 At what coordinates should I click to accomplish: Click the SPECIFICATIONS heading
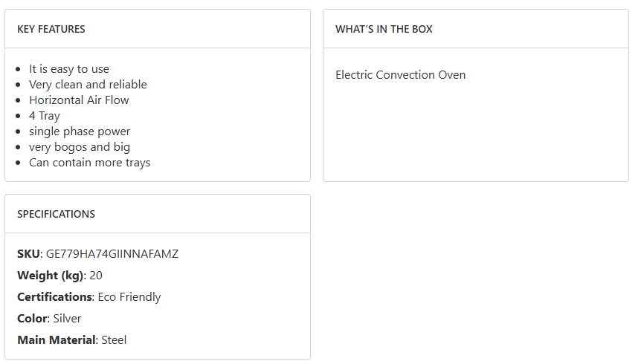57,214
